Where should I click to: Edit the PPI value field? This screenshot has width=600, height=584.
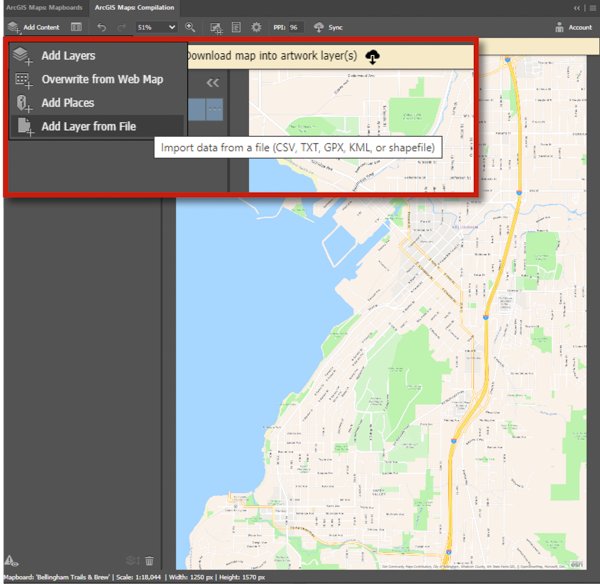click(x=295, y=27)
